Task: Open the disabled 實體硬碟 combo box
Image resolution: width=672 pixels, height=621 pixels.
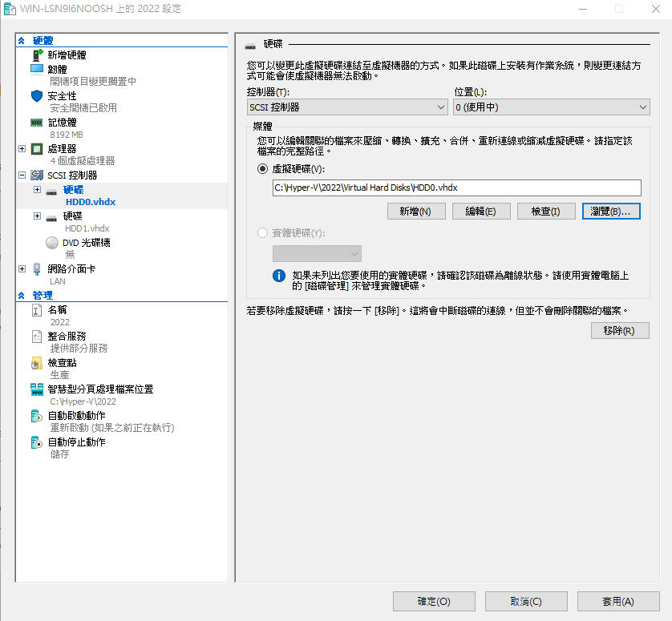Action: pyautogui.click(x=317, y=253)
